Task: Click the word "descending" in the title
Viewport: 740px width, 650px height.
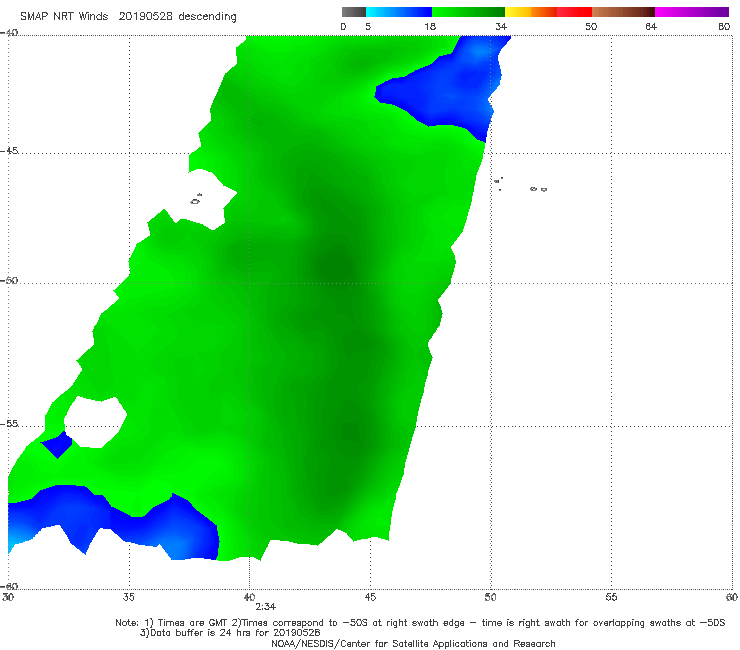Action: tap(208, 17)
